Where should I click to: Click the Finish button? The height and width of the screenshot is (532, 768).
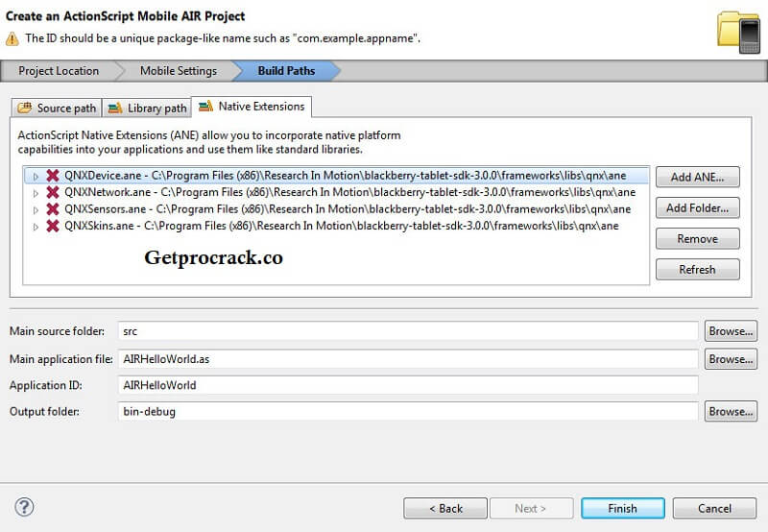coord(622,509)
